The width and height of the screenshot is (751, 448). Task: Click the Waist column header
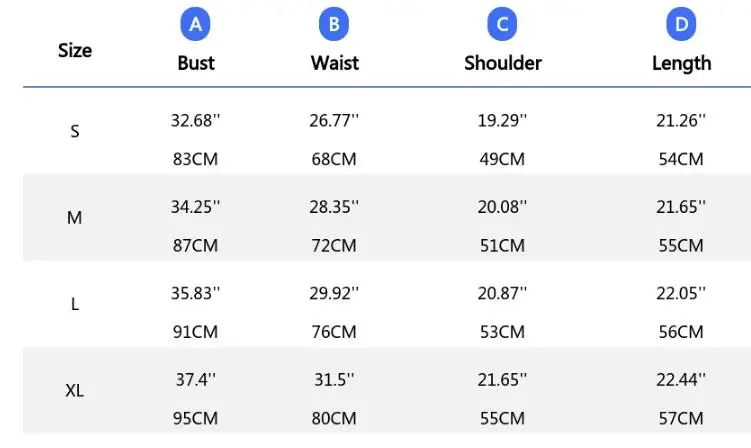point(334,63)
